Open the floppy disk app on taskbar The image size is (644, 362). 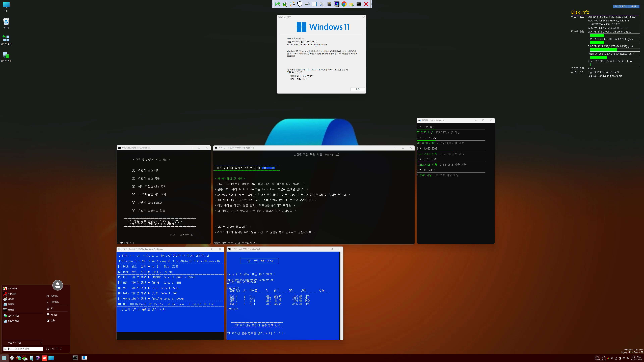(12, 358)
